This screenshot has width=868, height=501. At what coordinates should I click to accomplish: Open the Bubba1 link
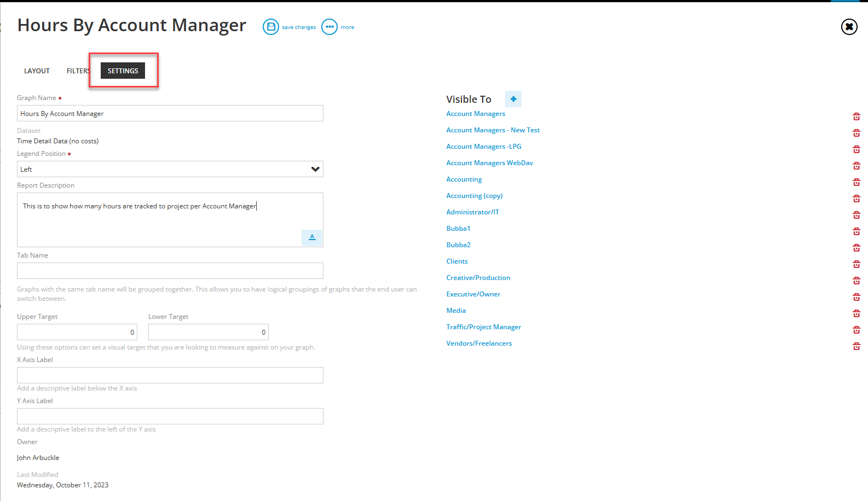[x=459, y=229]
